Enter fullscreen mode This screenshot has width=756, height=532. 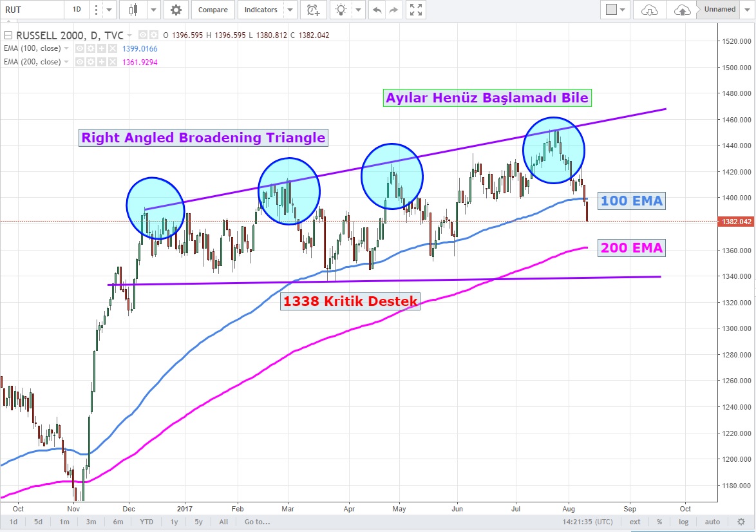pos(415,10)
